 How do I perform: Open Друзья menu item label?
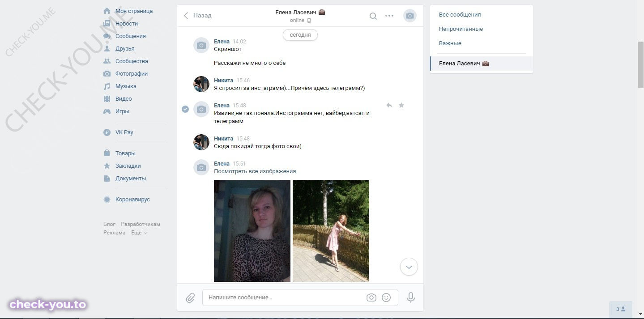pos(125,48)
